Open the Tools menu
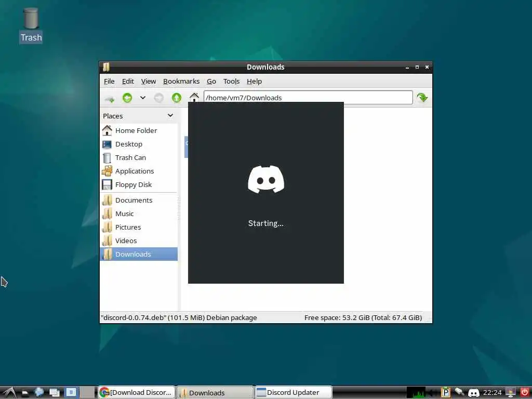Screen dimensions: 532x399 click(x=231, y=82)
